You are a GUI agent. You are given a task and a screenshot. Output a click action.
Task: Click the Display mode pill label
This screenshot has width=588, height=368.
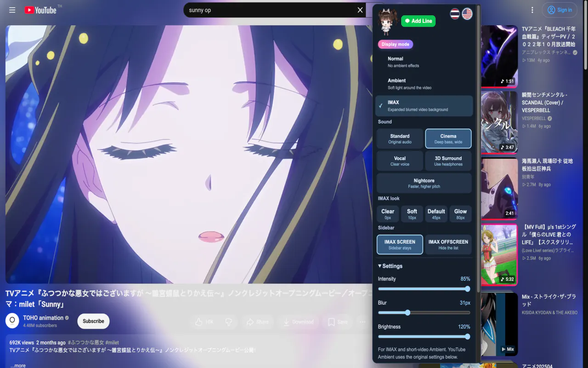coord(396,44)
